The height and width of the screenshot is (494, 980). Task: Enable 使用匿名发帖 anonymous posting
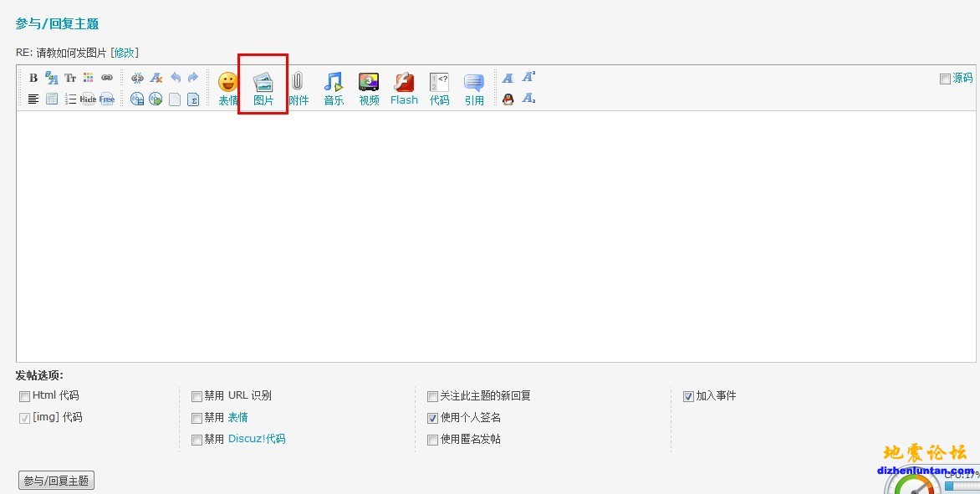point(432,440)
